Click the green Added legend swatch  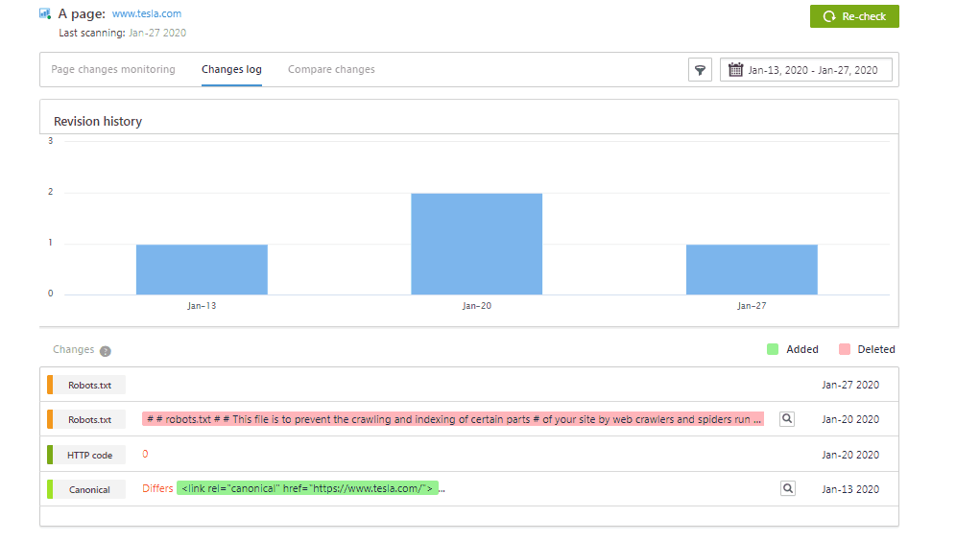coord(773,349)
